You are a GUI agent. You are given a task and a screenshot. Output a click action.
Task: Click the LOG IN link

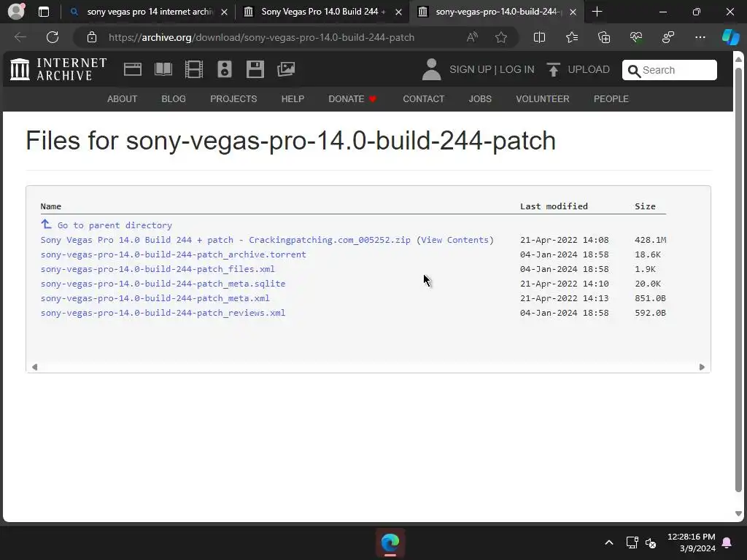[517, 69]
